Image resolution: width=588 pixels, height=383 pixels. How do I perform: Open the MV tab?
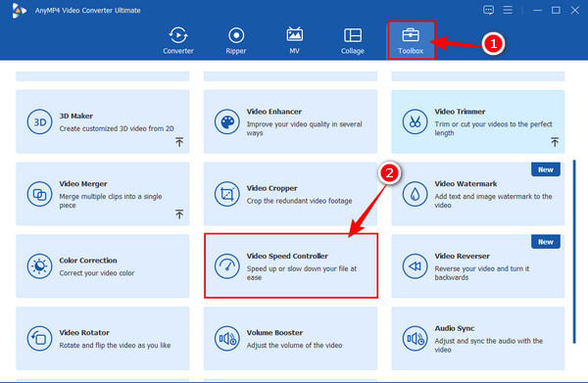pyautogui.click(x=294, y=40)
